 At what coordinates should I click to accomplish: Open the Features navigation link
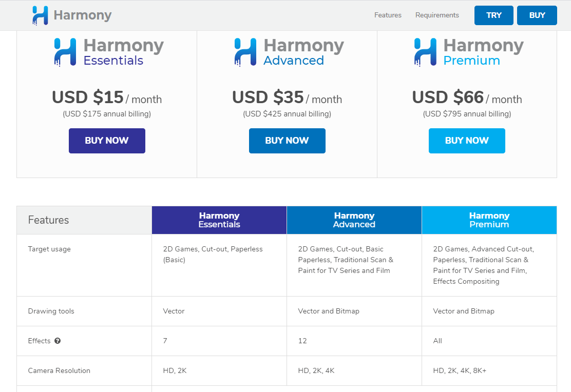[388, 15]
